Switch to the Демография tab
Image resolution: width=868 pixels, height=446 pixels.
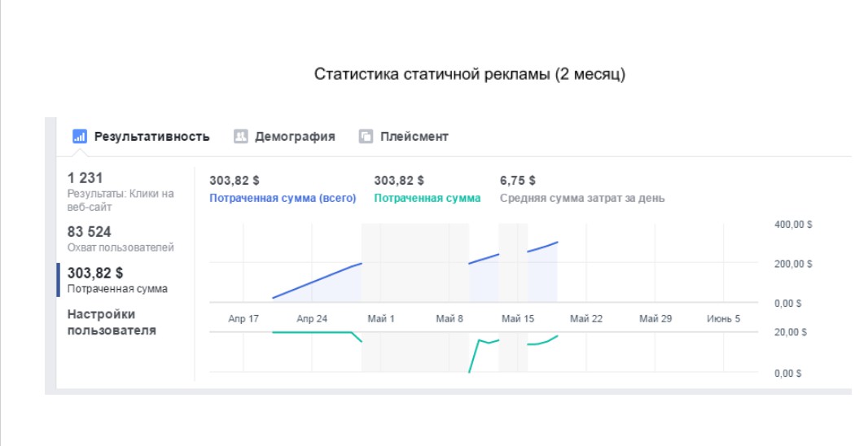coord(295,137)
